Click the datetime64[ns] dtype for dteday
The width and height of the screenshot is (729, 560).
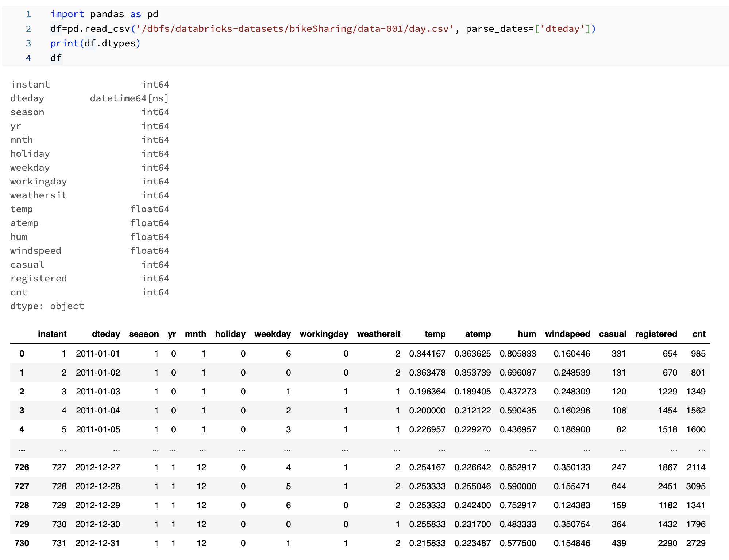pyautogui.click(x=130, y=98)
